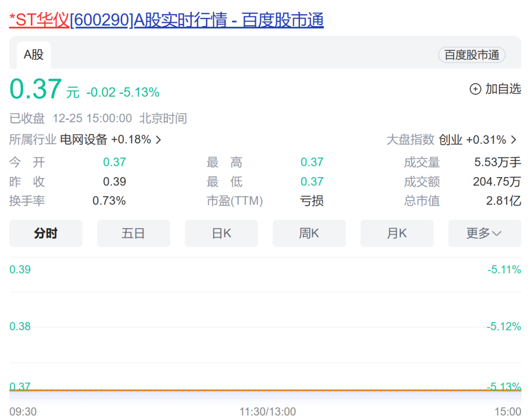
Task: Click the chart axis label 0.39
Action: tap(20, 270)
